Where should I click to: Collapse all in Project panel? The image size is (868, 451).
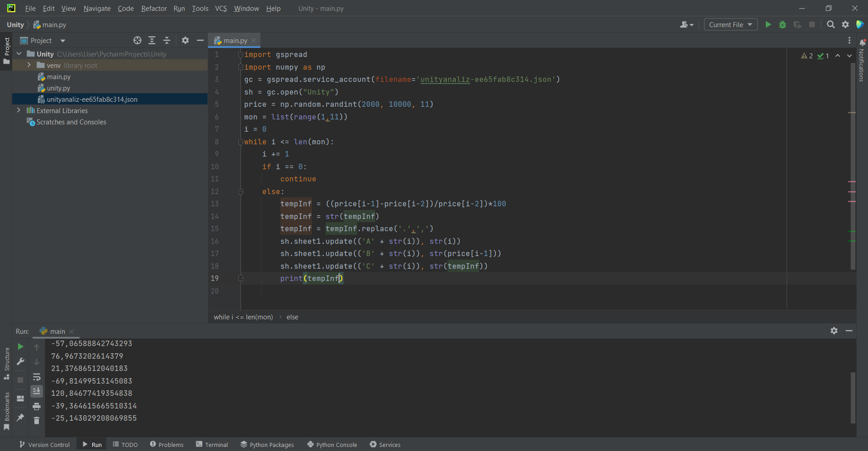click(x=167, y=40)
